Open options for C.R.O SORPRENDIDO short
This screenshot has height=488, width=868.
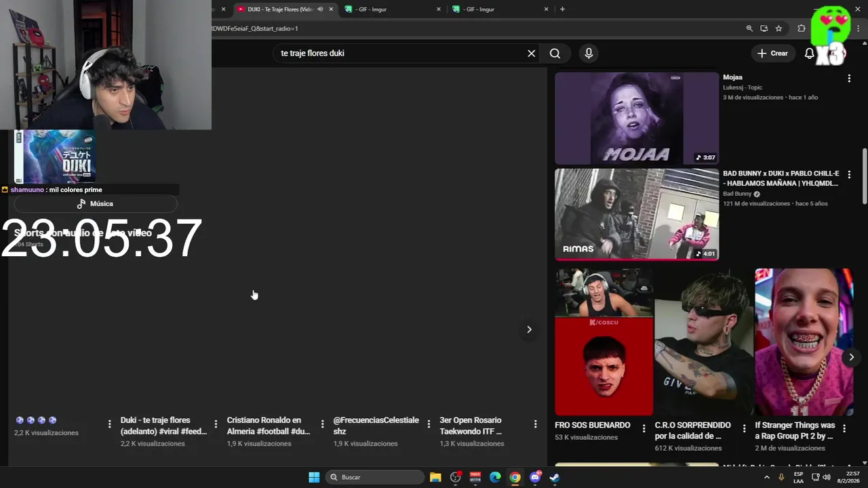click(x=744, y=427)
